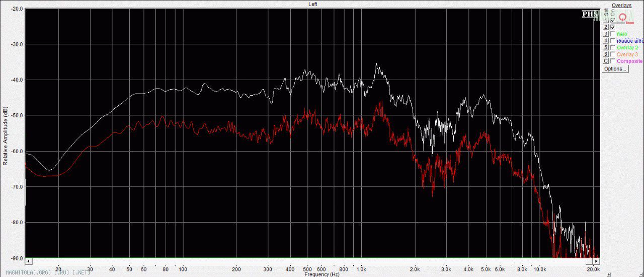644x277 pixels.
Task: Click the -50.0 amplitude axis value
Action: tap(17, 115)
